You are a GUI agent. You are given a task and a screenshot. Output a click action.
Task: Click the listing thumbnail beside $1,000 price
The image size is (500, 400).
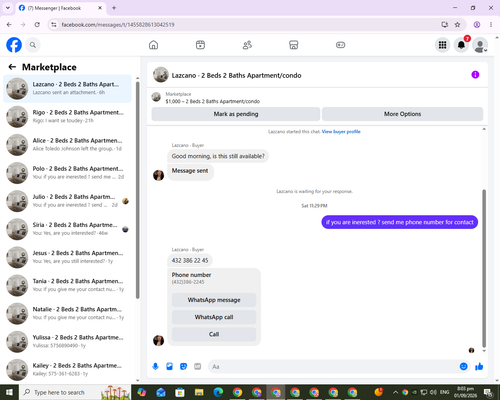[156, 97]
